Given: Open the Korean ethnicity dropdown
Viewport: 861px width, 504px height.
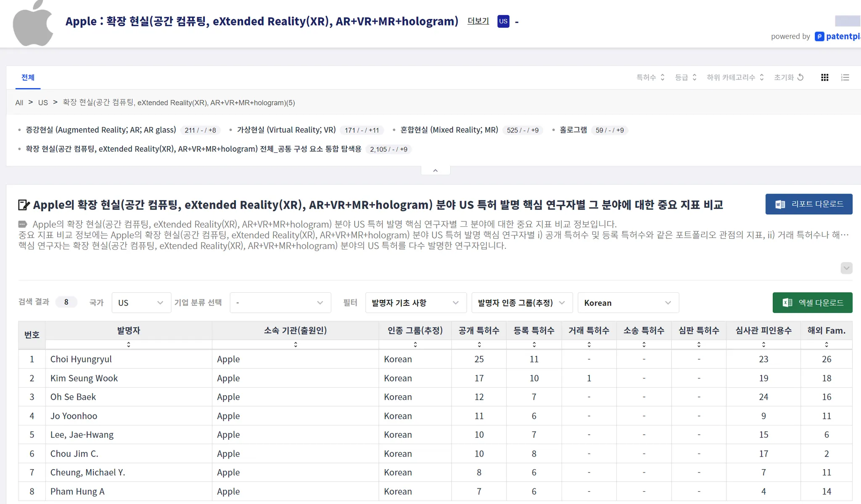Looking at the screenshot, I should click(x=628, y=303).
